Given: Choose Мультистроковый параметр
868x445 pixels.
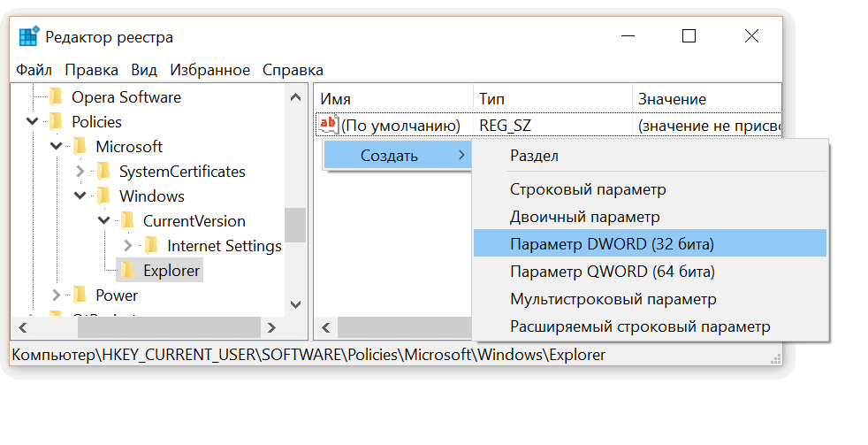Looking at the screenshot, I should 650,299.
